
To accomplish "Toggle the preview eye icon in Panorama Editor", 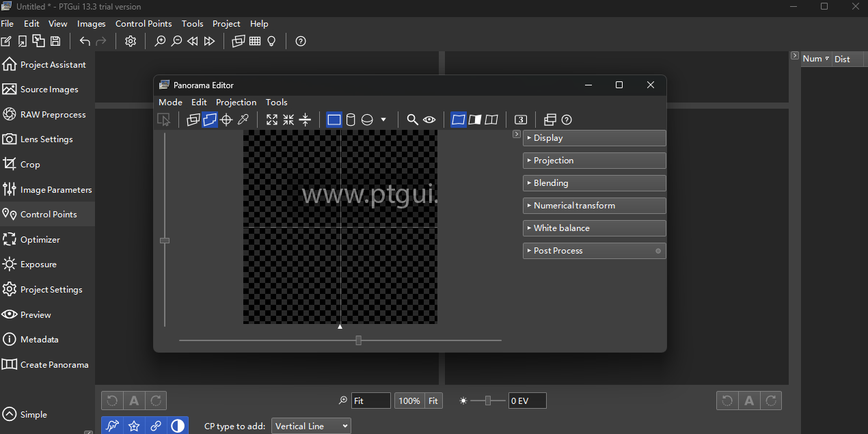I will tap(429, 120).
